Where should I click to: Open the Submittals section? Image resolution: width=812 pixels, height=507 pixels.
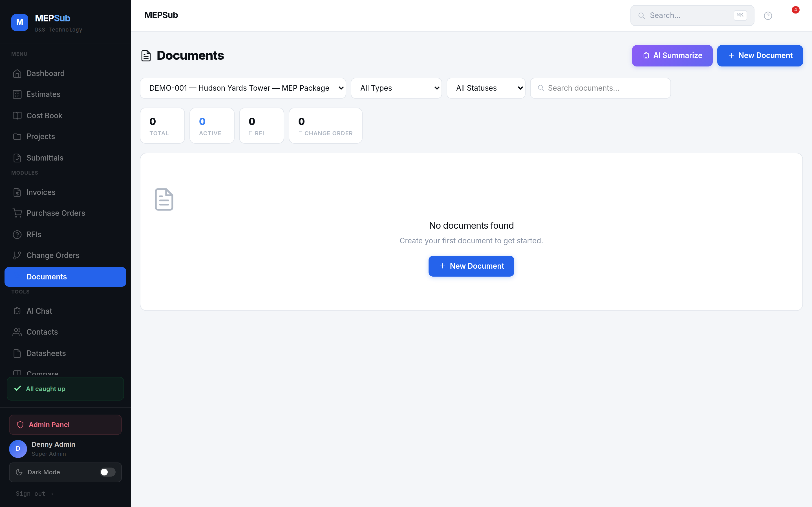(x=45, y=158)
